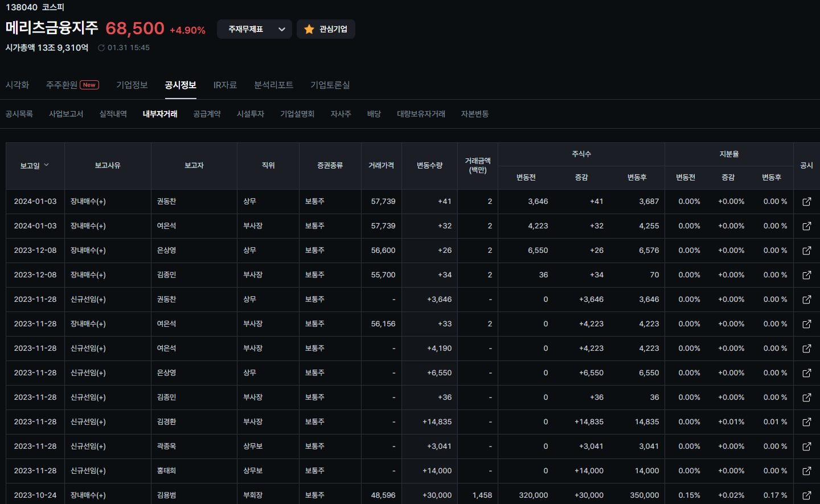Click reporter name 김경환

167,422
